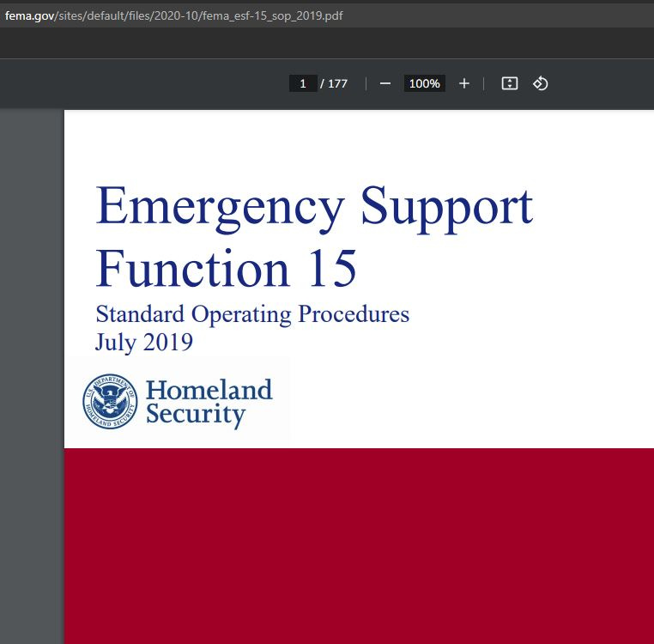Click the zoom in plus icon
Image resolution: width=654 pixels, height=644 pixels.
point(463,84)
